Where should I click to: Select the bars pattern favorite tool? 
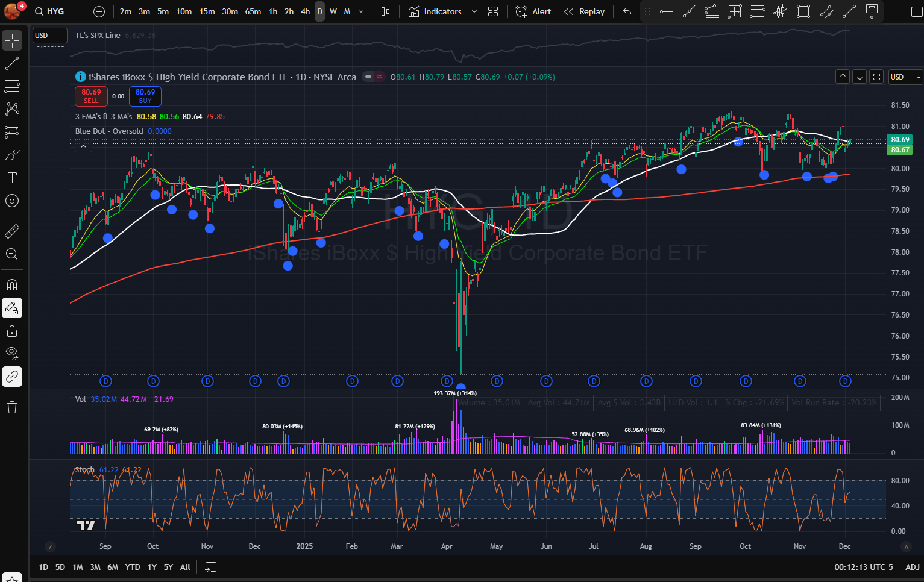pos(781,11)
